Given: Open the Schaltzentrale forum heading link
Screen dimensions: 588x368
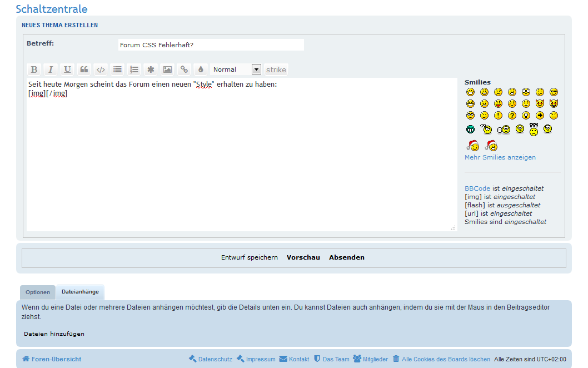Looking at the screenshot, I should pos(51,9).
